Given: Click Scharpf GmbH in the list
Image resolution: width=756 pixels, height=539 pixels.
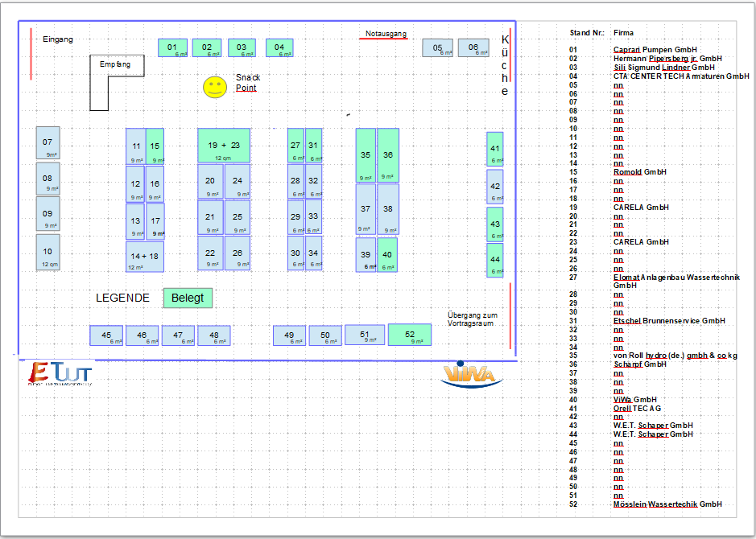Looking at the screenshot, I should coord(640,364).
